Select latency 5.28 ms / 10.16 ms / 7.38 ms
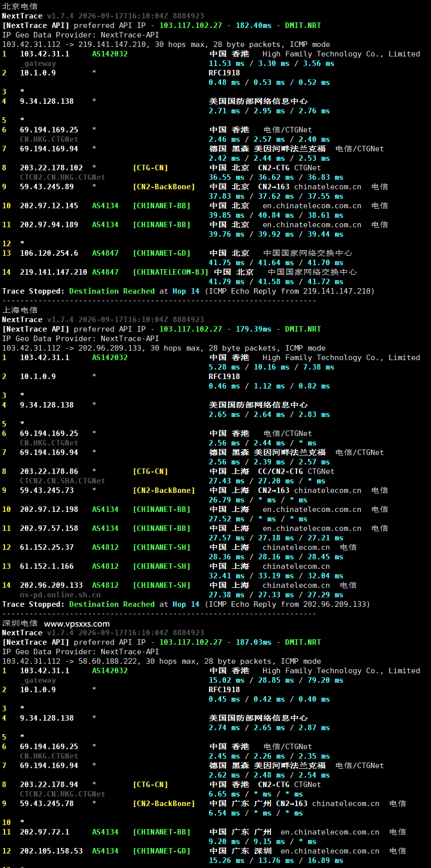Screen dimensions: 431x868 coord(272,367)
